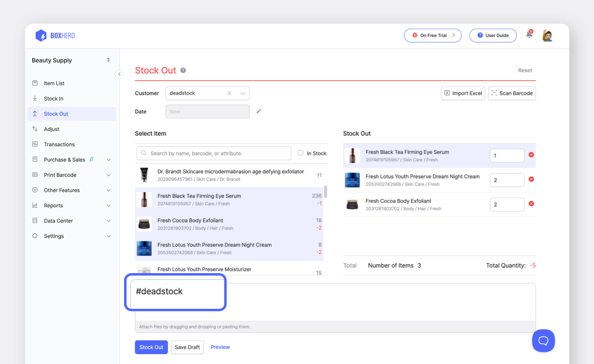Open the chat support bubble
This screenshot has height=364, width=594.
[543, 341]
